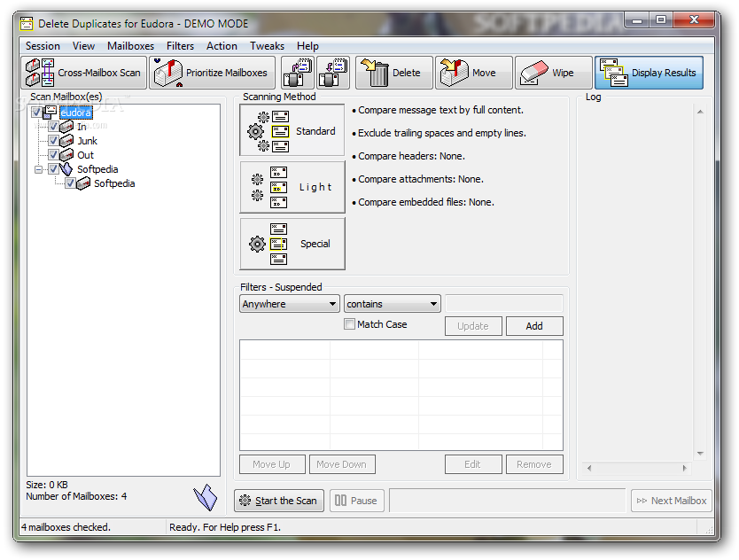Viewport: 739px width, 560px height.
Task: Click the window resize grip in status bar
Action: [x=709, y=530]
